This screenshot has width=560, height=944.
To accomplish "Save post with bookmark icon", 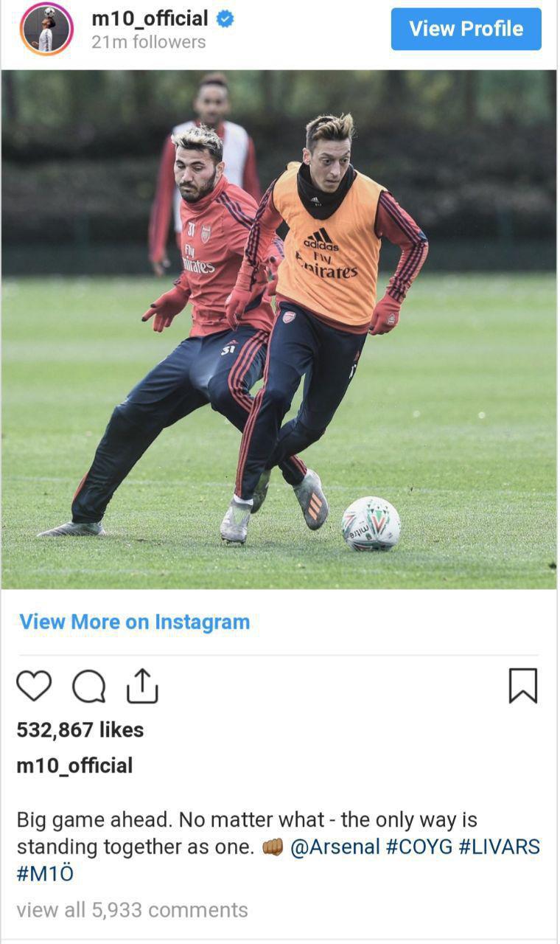I will click(523, 686).
